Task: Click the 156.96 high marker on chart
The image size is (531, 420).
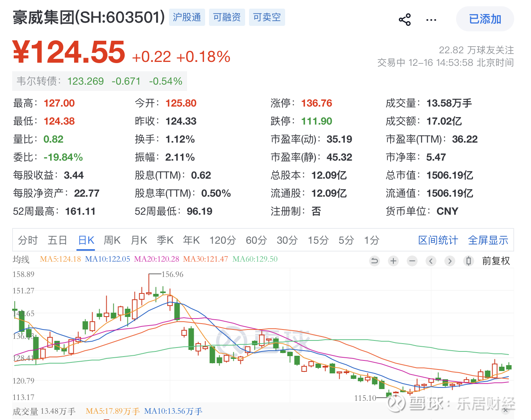Action: 173,274
